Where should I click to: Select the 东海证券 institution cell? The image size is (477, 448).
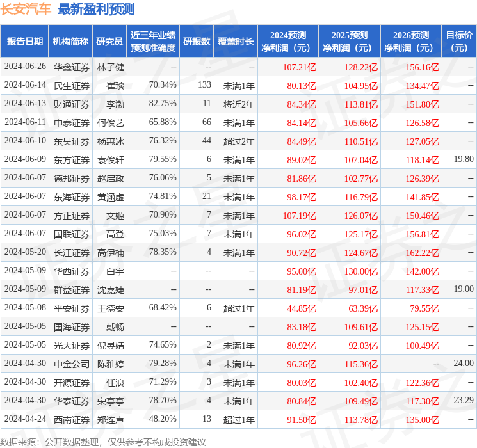pos(72,197)
